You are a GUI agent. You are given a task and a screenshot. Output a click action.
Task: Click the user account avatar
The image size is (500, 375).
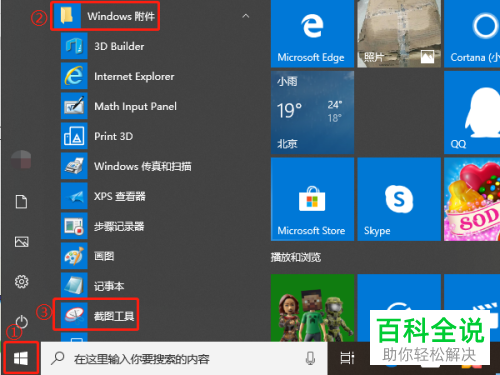(21, 159)
